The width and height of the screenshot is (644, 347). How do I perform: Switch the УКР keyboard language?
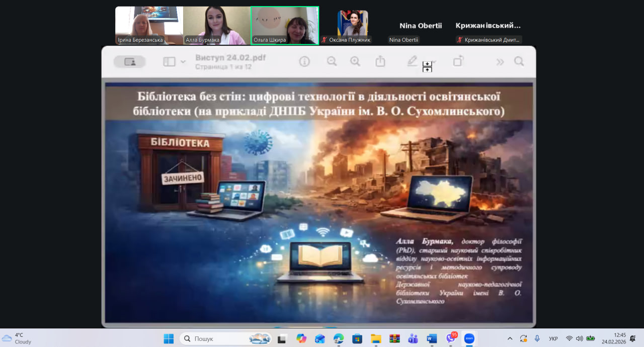(553, 338)
